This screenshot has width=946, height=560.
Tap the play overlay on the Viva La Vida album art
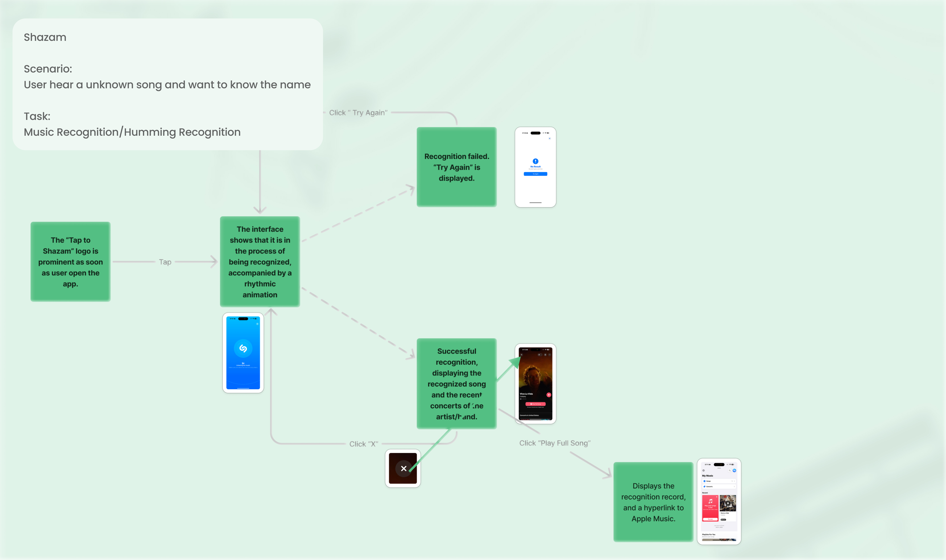tap(728, 503)
